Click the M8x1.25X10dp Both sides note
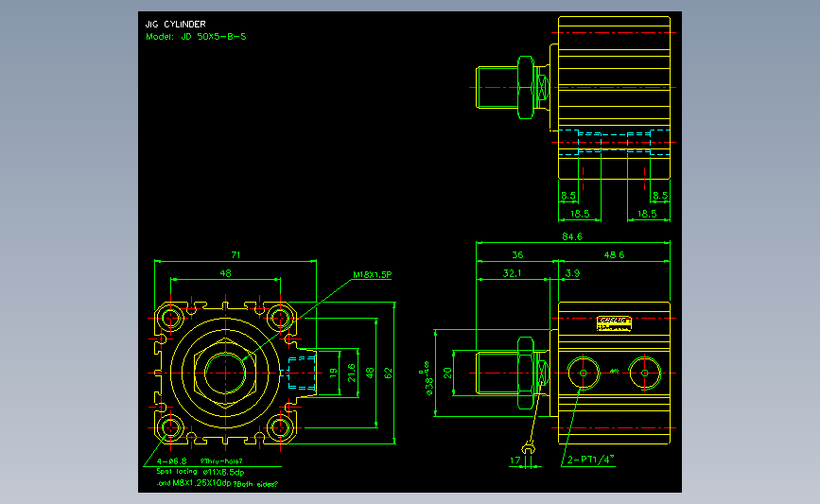Image resolution: width=820 pixels, height=504 pixels. coord(217,483)
